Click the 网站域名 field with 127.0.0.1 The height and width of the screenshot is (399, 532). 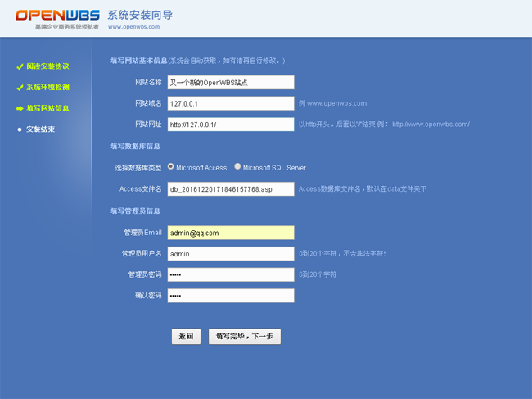pyautogui.click(x=231, y=103)
